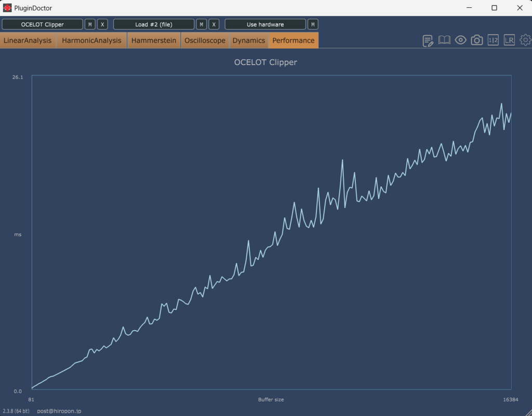Open the HarmonicAnalysis tab

pyautogui.click(x=91, y=41)
